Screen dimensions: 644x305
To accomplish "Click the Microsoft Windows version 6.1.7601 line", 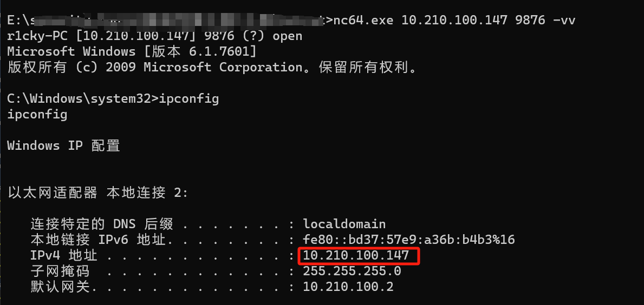I will (x=132, y=52).
